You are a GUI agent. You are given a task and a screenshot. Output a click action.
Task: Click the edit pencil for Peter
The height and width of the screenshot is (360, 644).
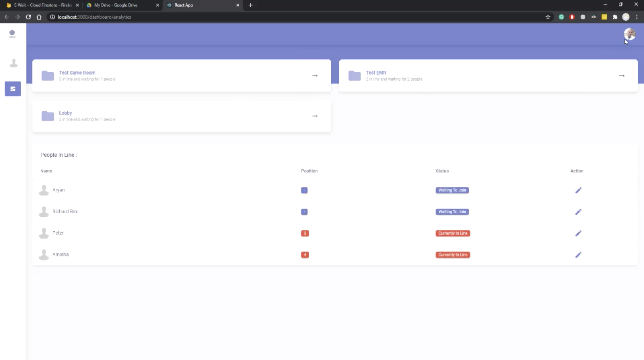(x=578, y=233)
